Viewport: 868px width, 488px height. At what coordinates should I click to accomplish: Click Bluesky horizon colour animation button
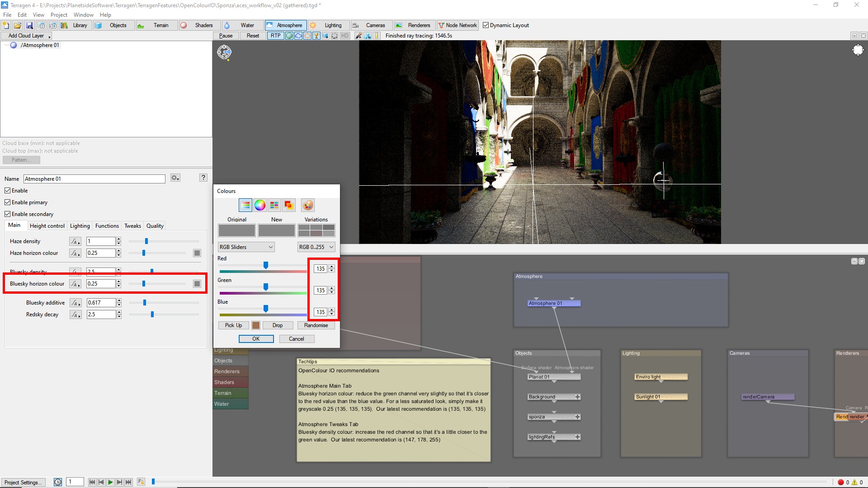click(x=75, y=284)
